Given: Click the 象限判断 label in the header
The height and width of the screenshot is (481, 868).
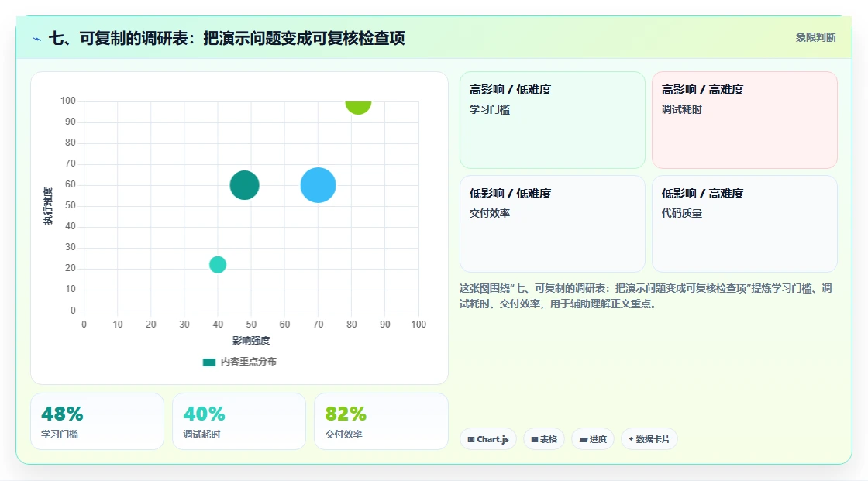Looking at the screenshot, I should click(x=815, y=37).
